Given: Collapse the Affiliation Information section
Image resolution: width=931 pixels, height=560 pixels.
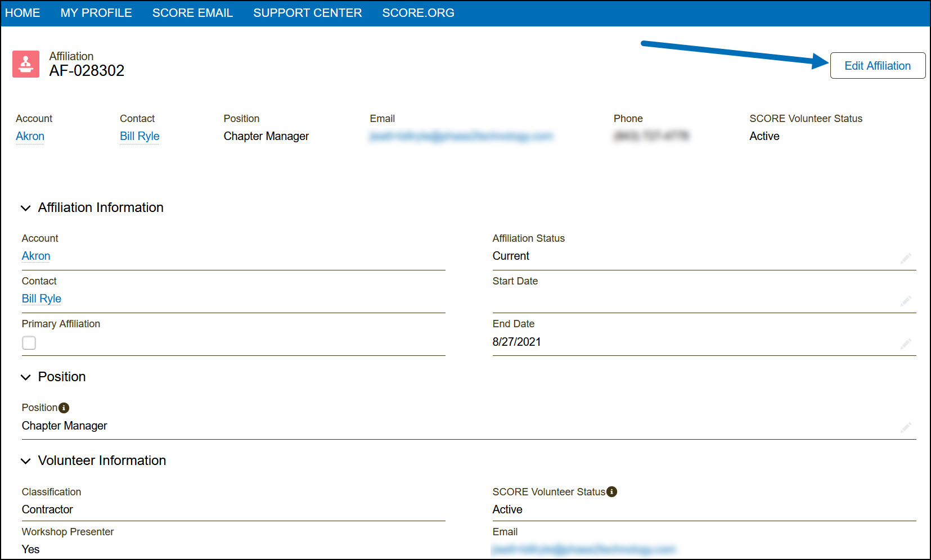Looking at the screenshot, I should point(26,208).
